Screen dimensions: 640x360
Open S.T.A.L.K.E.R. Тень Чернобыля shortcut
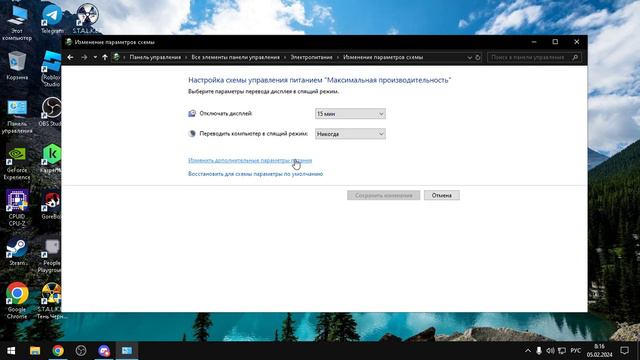click(51, 300)
